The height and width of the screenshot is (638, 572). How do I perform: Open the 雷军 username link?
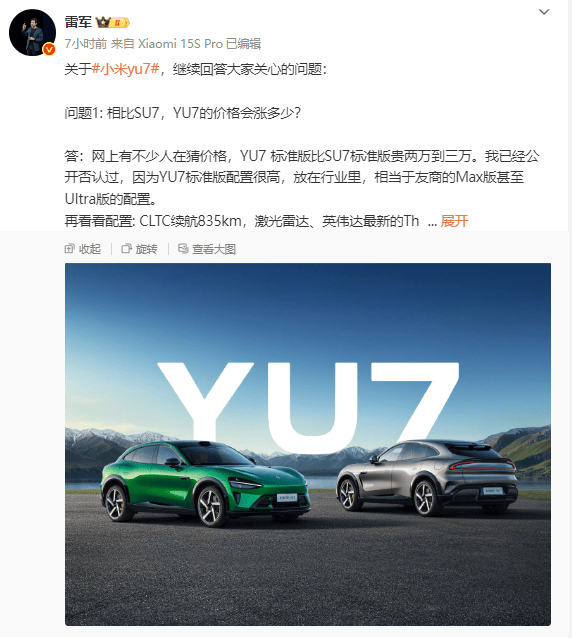coord(78,22)
